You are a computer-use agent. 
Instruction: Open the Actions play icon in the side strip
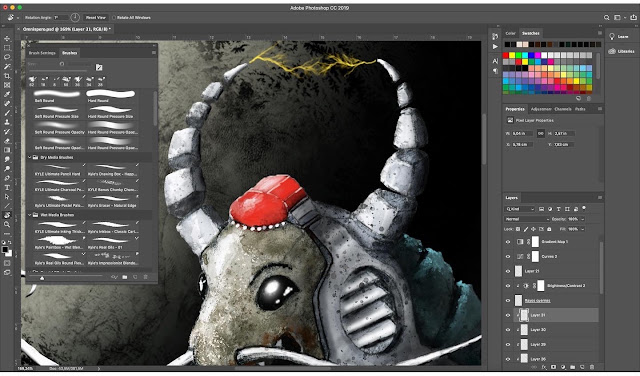pos(495,47)
